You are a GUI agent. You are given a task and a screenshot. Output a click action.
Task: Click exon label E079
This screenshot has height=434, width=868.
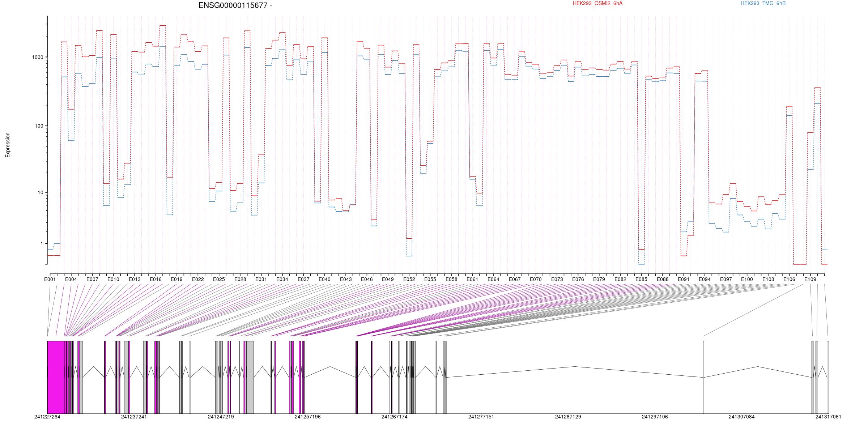pos(599,280)
